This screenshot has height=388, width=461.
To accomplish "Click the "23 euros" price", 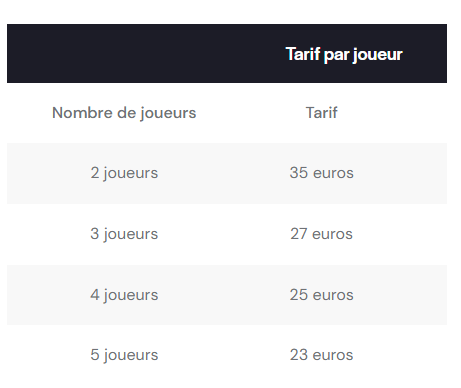I will point(321,355).
